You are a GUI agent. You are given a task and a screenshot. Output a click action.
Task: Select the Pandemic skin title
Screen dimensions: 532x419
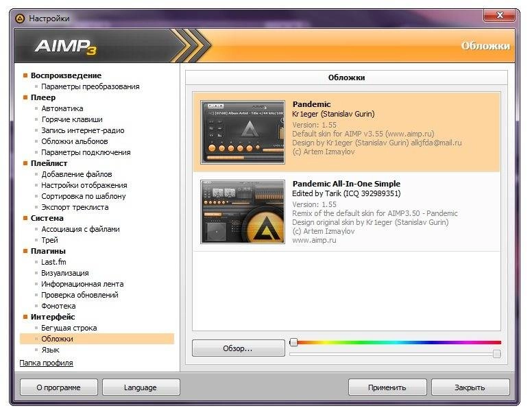tap(311, 104)
